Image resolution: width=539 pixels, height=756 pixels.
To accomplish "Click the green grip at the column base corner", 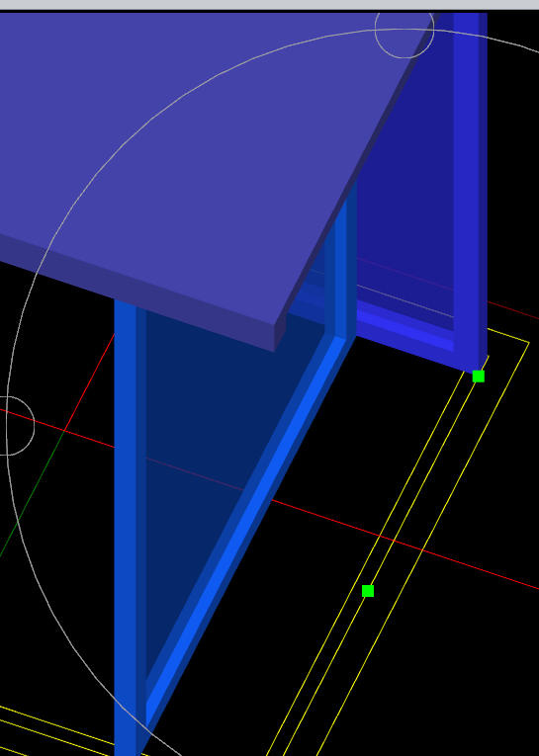I will click(x=479, y=377).
